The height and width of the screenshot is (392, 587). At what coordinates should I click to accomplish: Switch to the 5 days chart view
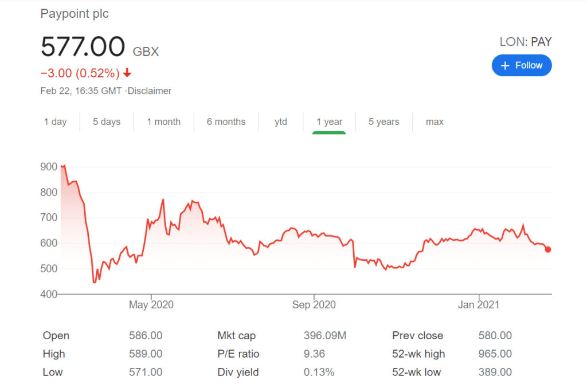107,121
